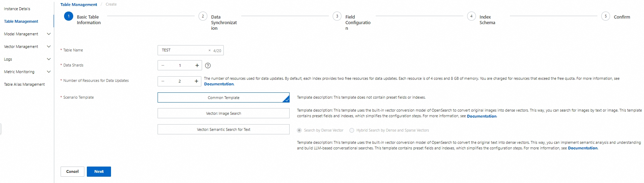Select Search by Dense Vector radio
This screenshot has height=183, width=644.
[299, 130]
